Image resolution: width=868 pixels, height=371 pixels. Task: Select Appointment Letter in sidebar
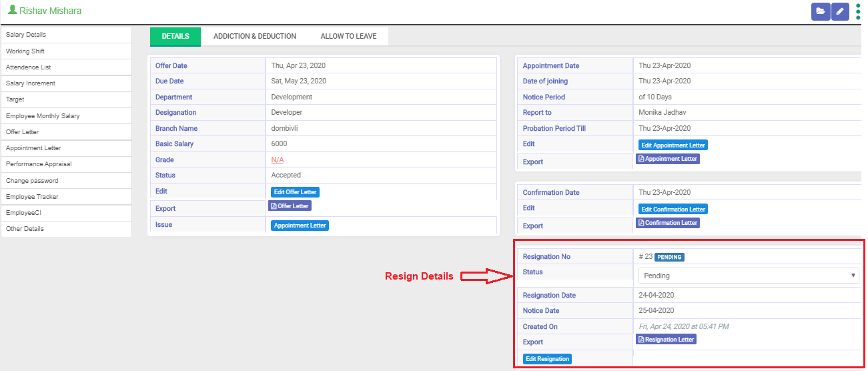[66, 148]
